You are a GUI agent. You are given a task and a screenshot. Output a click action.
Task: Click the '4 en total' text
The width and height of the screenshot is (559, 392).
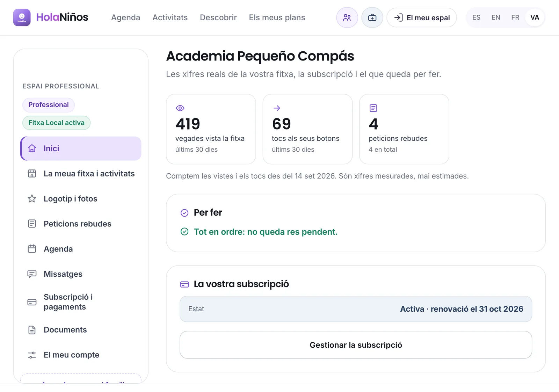click(383, 150)
